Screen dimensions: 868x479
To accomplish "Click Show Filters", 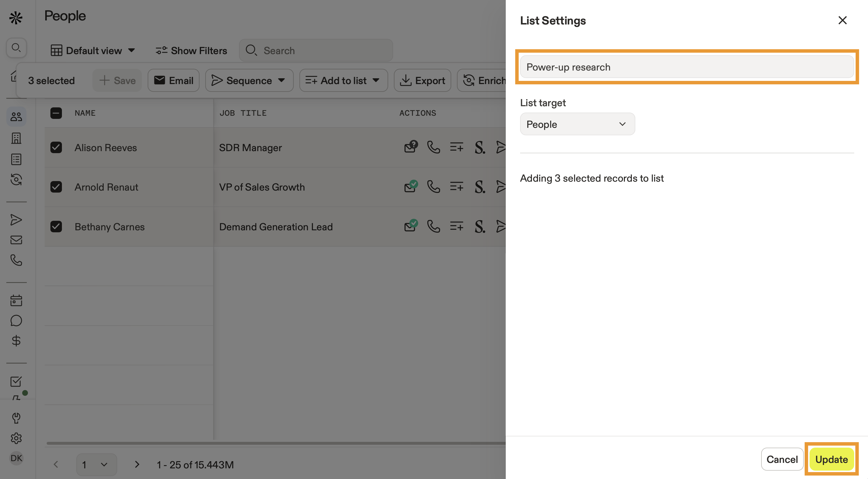I will point(192,51).
